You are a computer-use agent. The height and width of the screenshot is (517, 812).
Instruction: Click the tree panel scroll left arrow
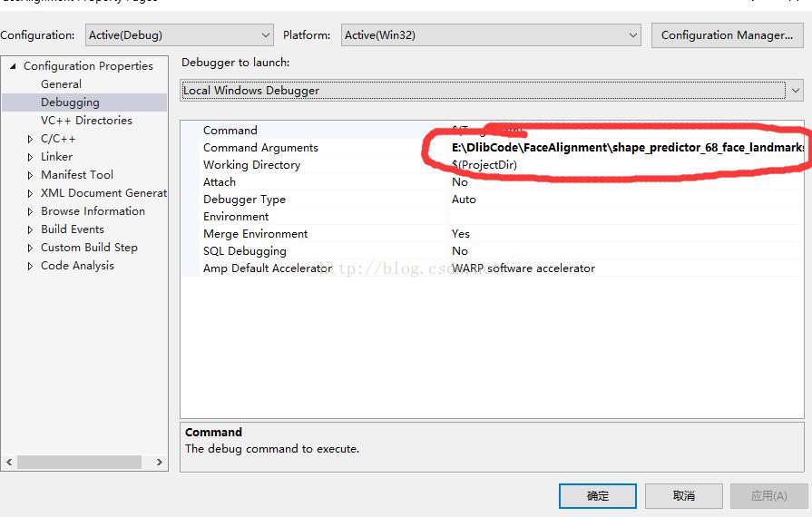tap(9, 463)
